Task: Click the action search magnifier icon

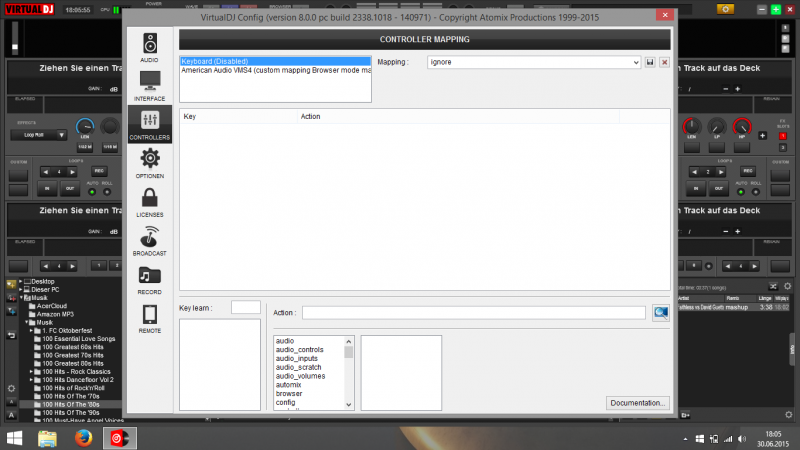Action: [661, 313]
